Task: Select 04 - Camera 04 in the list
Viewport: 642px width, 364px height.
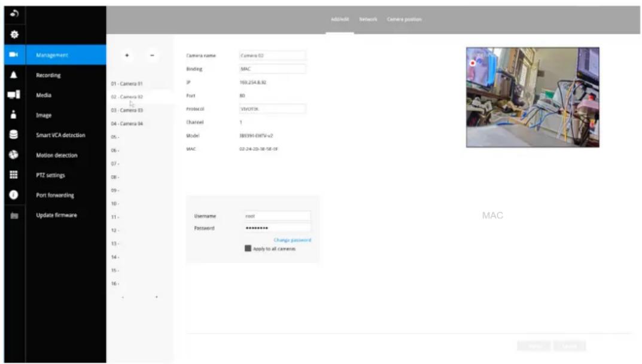Action: pyautogui.click(x=127, y=124)
